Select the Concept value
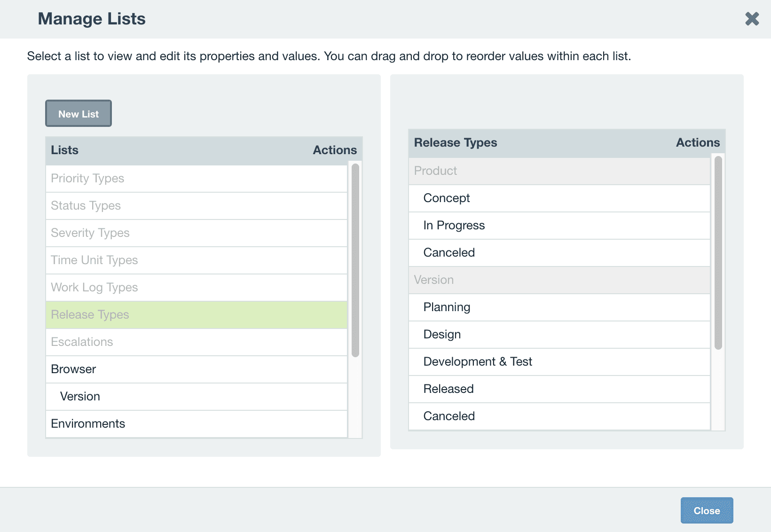Viewport: 771px width, 532px height. coord(559,198)
